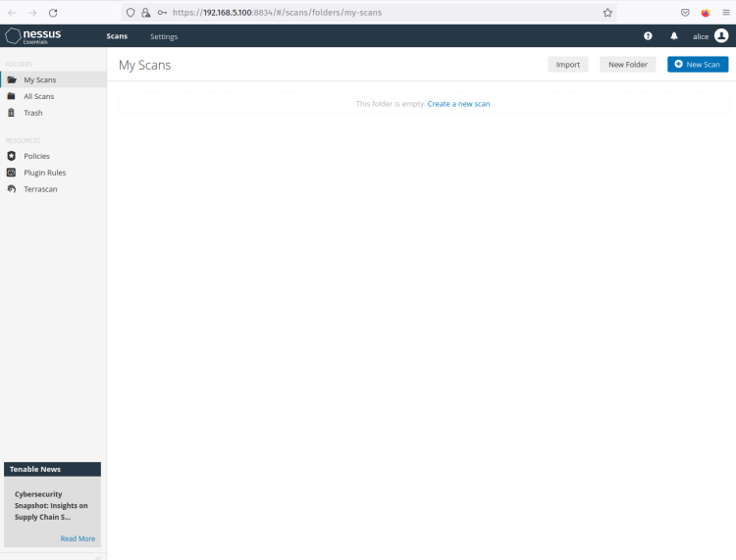Image resolution: width=736 pixels, height=560 pixels.
Task: Click the Terrascan sidebar icon
Action: (12, 189)
